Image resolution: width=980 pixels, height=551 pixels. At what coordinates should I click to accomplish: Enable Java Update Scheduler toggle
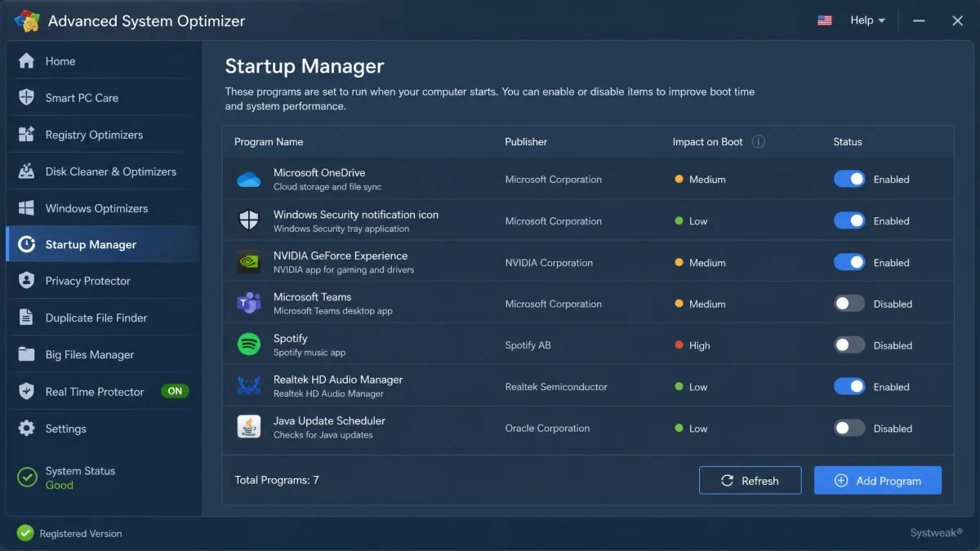[x=849, y=428]
